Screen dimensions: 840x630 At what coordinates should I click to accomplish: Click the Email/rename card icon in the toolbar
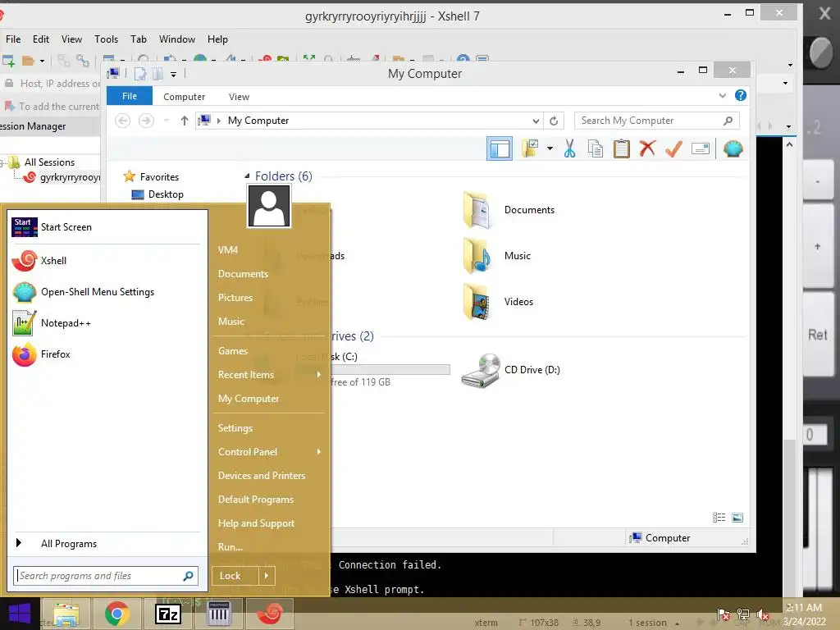click(x=701, y=148)
